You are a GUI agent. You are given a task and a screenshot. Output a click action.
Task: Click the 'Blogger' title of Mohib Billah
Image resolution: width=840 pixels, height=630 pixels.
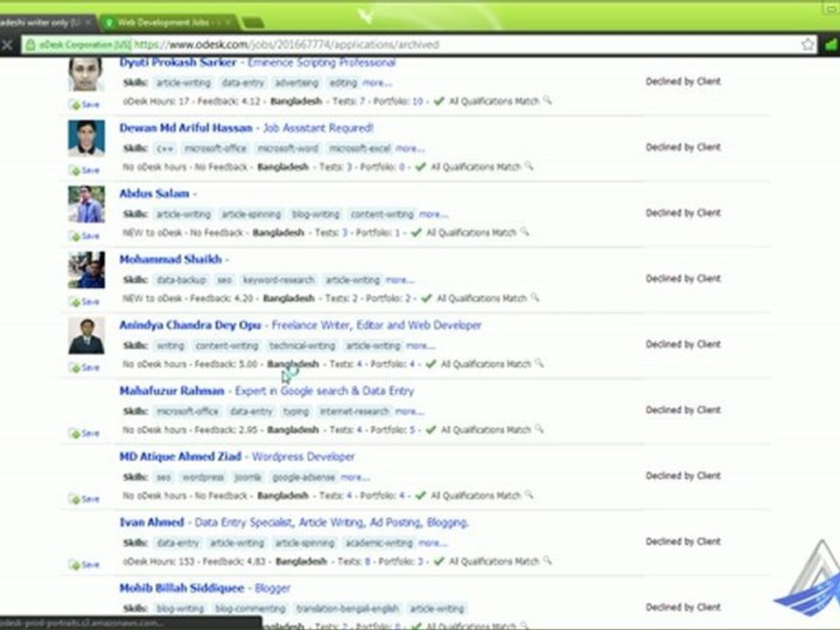(273, 588)
